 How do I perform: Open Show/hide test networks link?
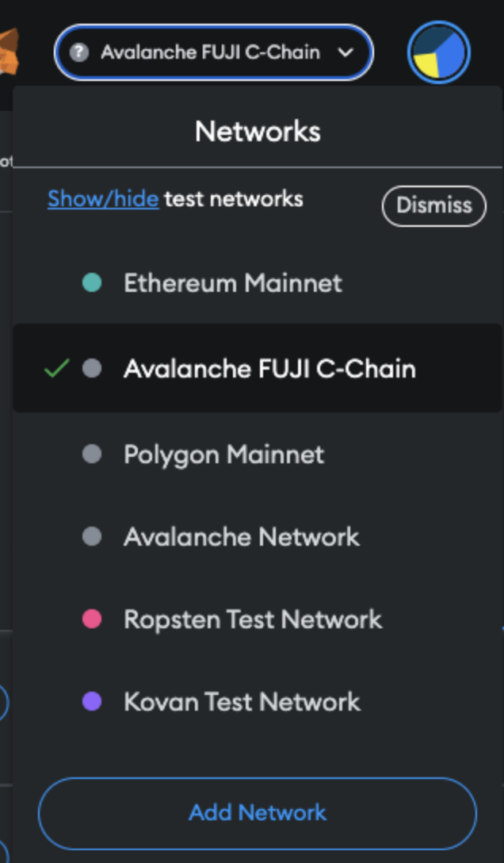coord(103,198)
